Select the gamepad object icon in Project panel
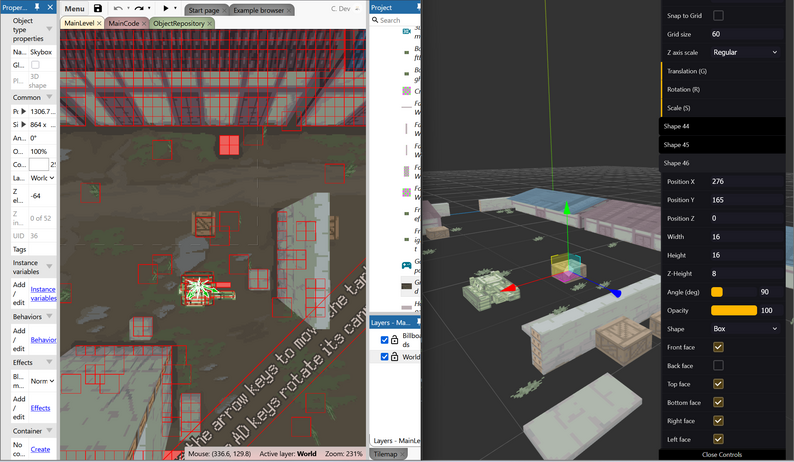The width and height of the screenshot is (794, 462). 406,265
